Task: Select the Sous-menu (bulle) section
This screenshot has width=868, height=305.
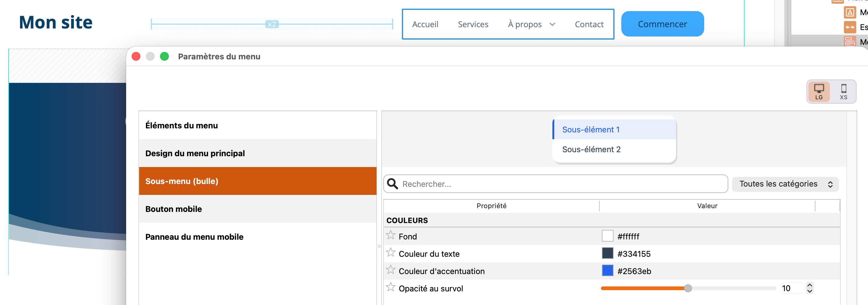Action: pos(257,181)
